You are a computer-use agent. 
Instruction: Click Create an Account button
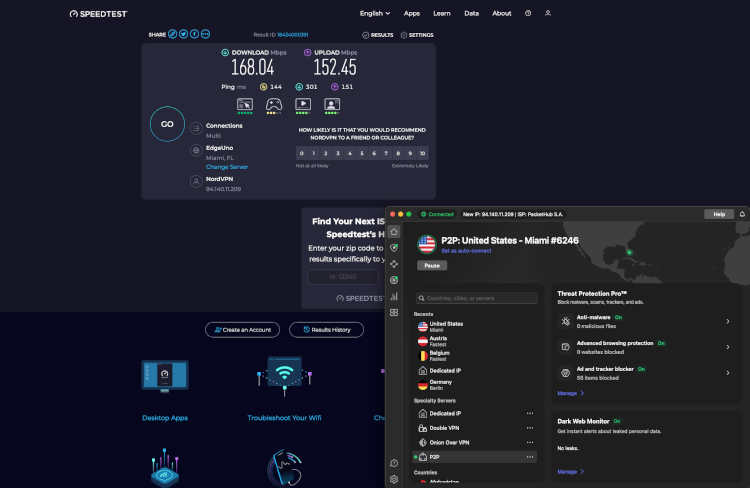pyautogui.click(x=243, y=330)
